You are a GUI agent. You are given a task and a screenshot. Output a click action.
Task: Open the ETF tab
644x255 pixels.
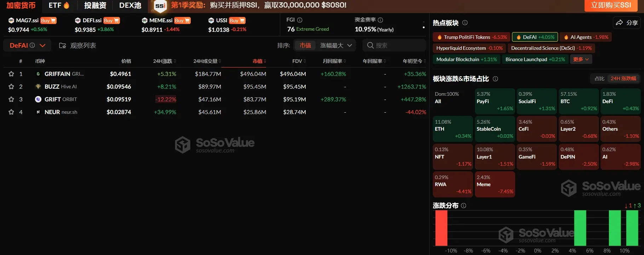pos(59,5)
